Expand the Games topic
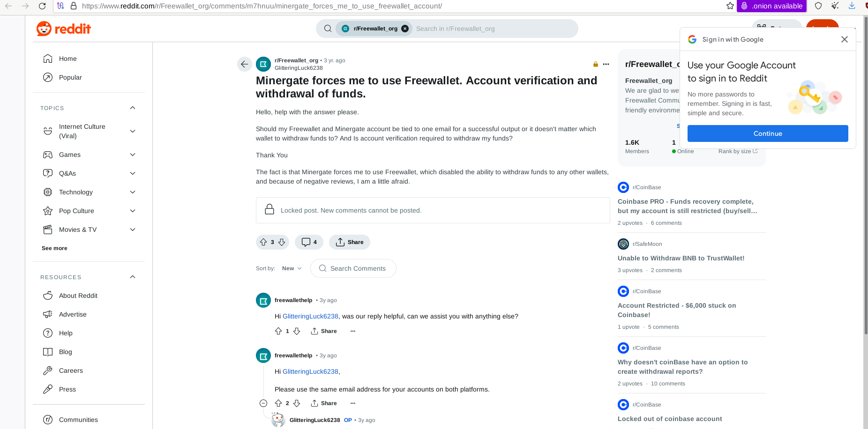This screenshot has width=868, height=429. click(133, 155)
